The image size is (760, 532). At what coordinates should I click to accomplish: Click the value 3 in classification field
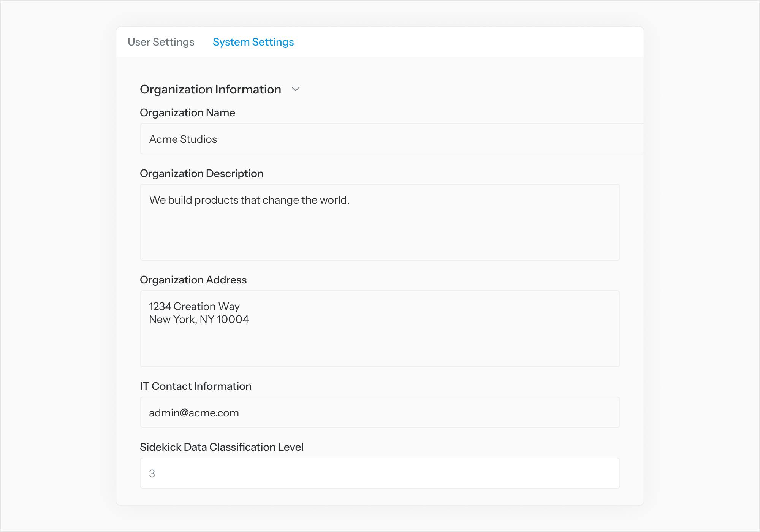152,473
